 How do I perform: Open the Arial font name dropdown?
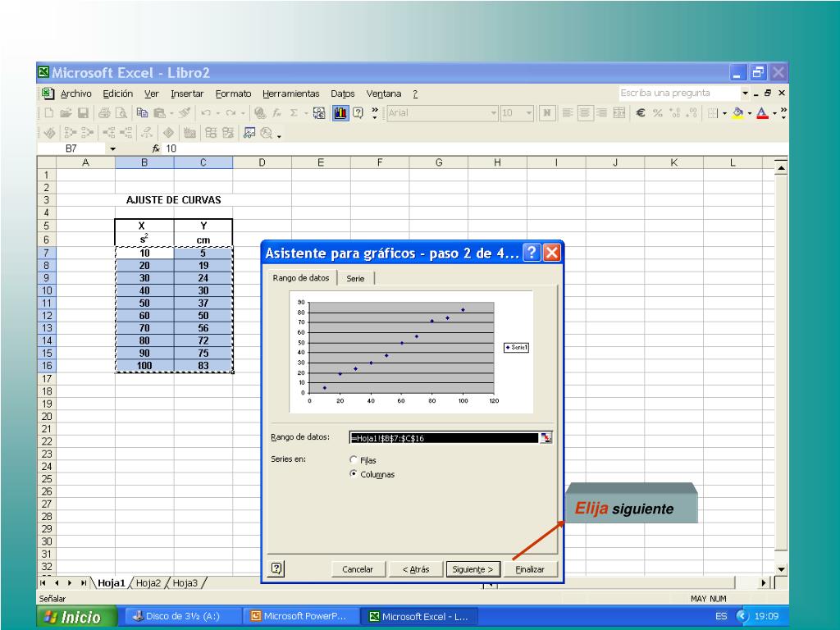(493, 112)
